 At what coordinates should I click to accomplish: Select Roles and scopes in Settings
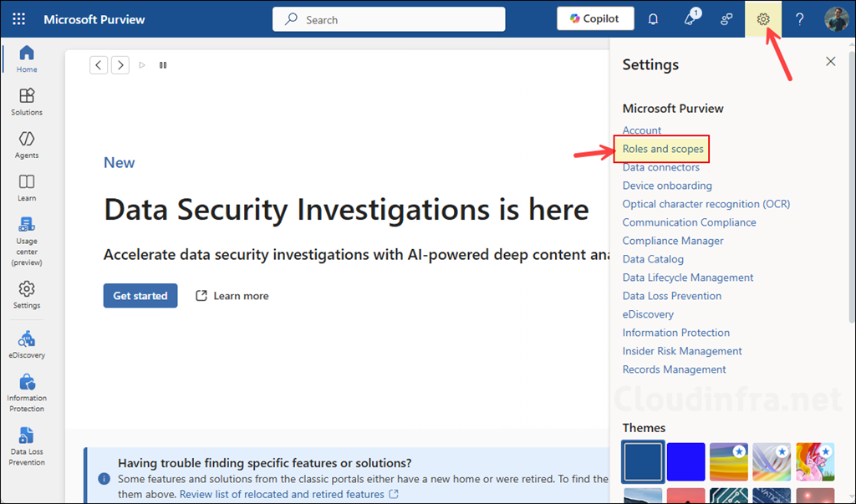tap(663, 149)
